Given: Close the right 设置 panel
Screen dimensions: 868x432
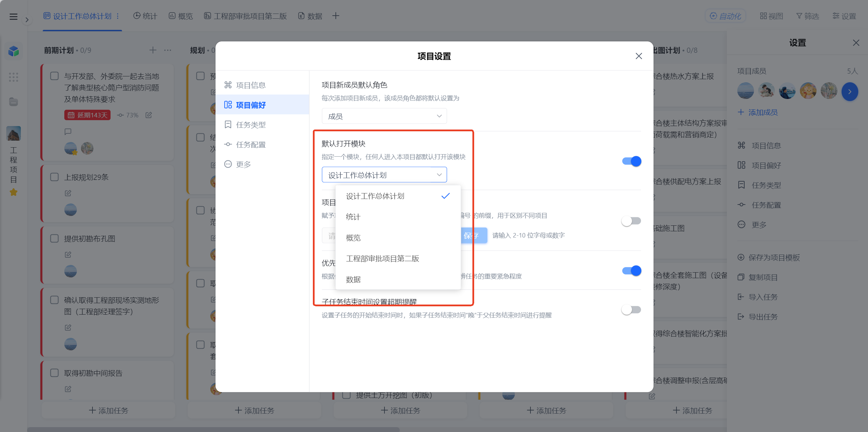Looking at the screenshot, I should [856, 43].
